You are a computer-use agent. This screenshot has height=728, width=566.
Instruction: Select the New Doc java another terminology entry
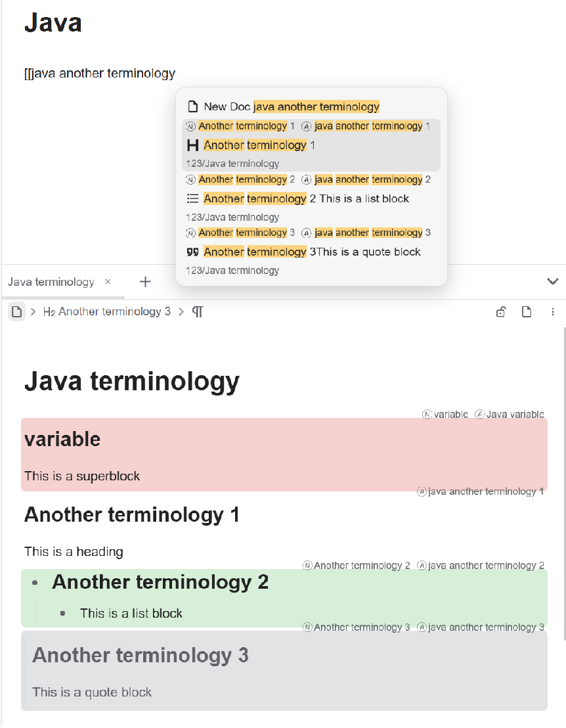pos(292,106)
